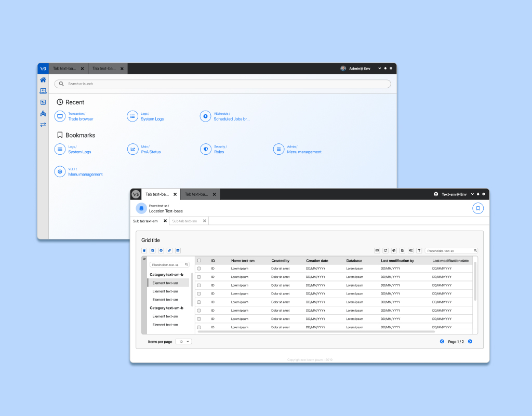Check the first data row checkbox

(x=199, y=269)
